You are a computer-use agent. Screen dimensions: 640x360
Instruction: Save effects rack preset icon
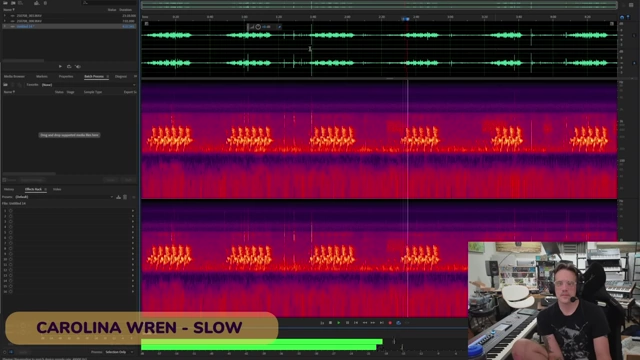click(118, 197)
